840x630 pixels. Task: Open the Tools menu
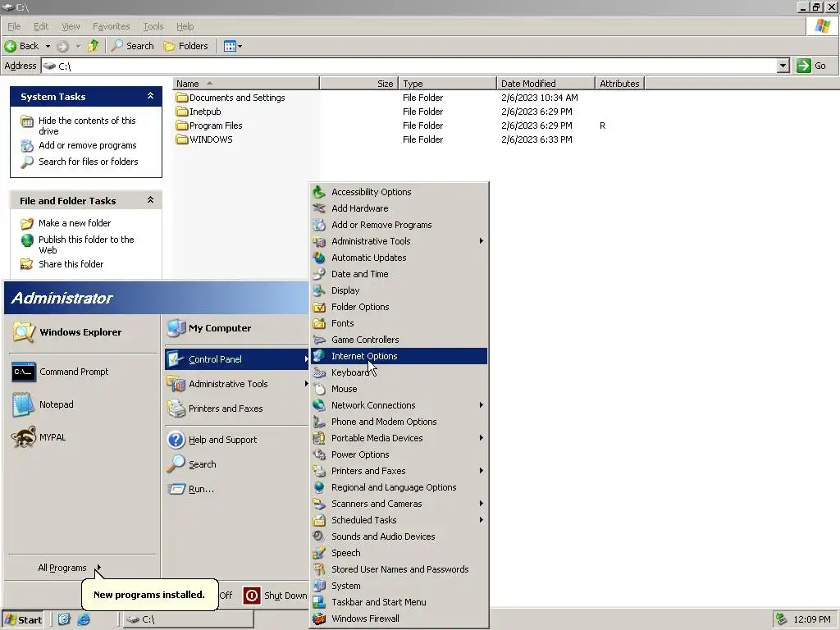(x=153, y=26)
